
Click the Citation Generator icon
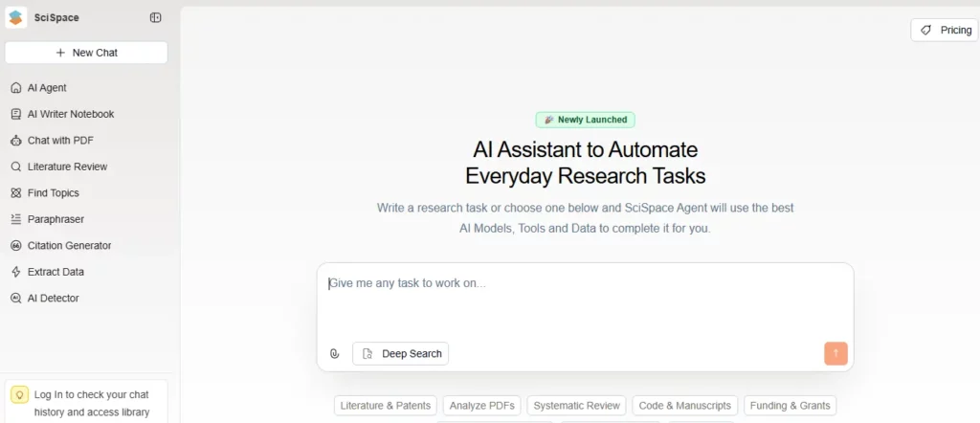[x=16, y=246]
